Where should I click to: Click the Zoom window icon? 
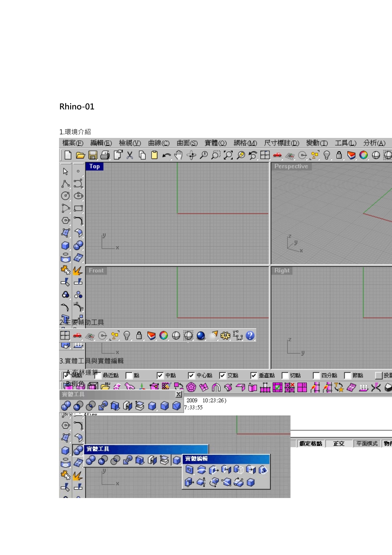point(215,155)
